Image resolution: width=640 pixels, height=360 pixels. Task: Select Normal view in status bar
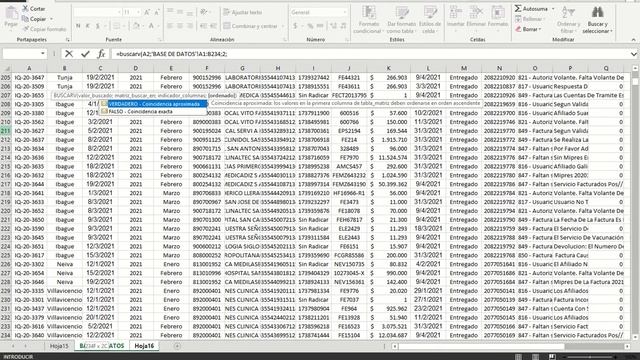tap(518, 357)
